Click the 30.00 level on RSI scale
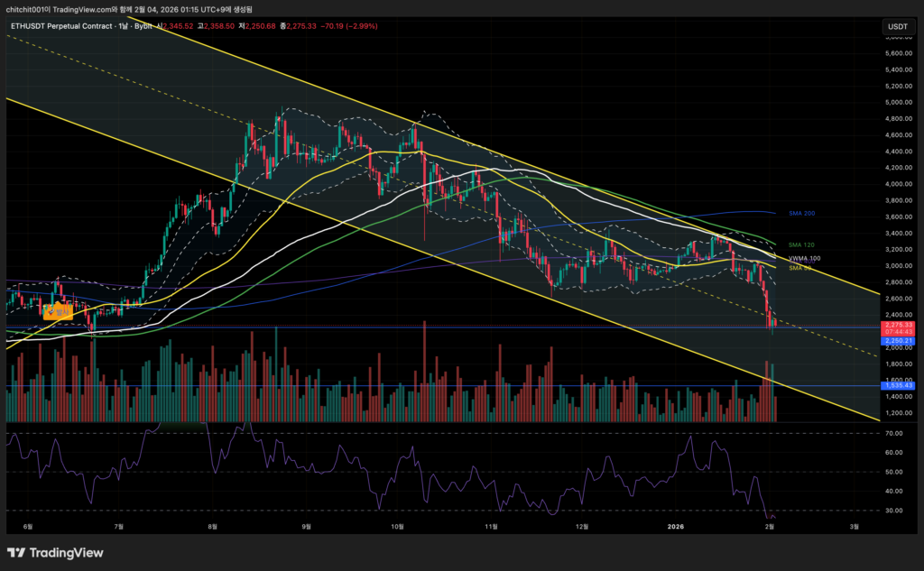 click(895, 510)
